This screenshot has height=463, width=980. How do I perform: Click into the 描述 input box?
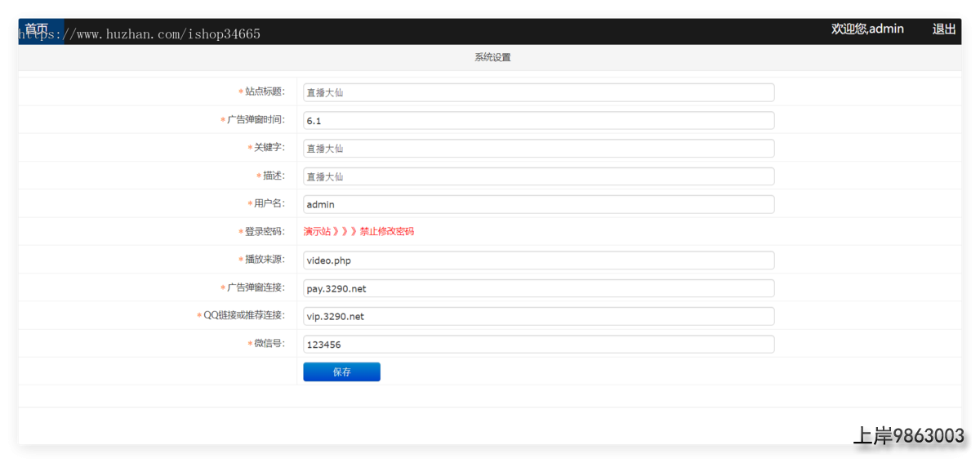(538, 176)
